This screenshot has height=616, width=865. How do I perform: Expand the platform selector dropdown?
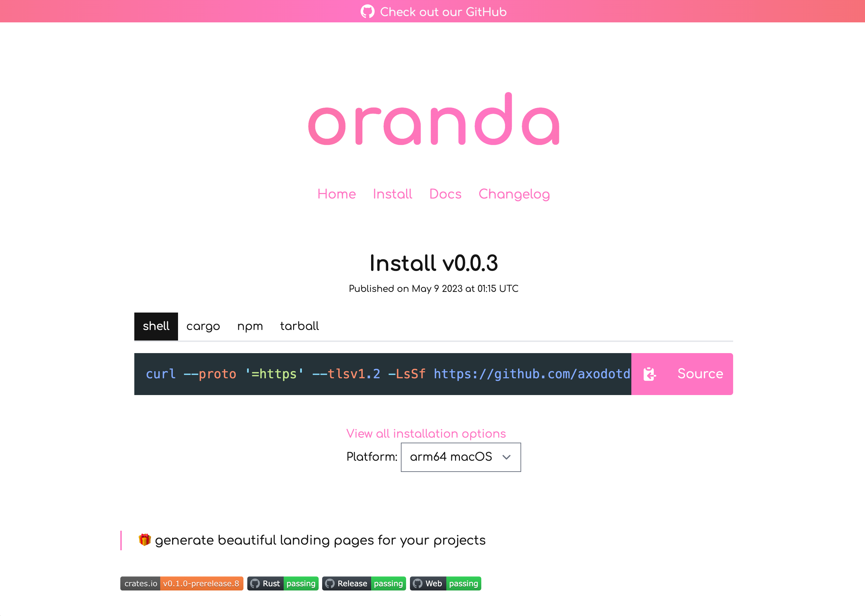point(460,457)
